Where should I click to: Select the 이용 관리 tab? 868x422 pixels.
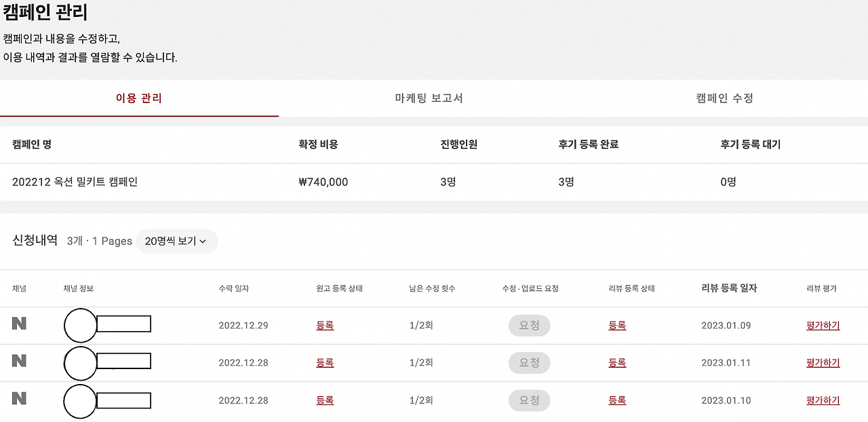coord(139,98)
